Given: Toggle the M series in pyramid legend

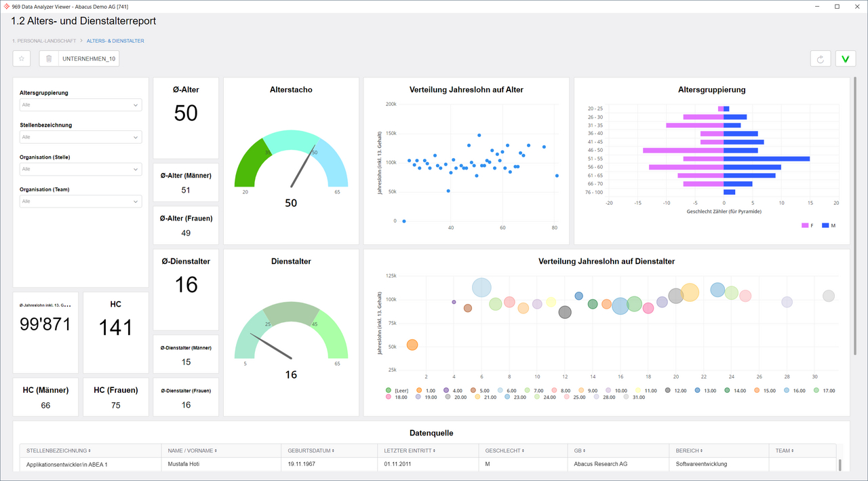Looking at the screenshot, I should [x=826, y=225].
